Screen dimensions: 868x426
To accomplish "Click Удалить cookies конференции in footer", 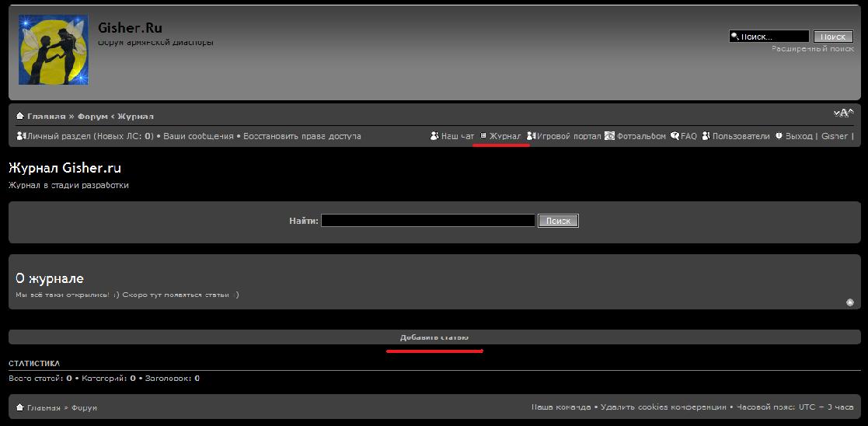I will pos(662,407).
